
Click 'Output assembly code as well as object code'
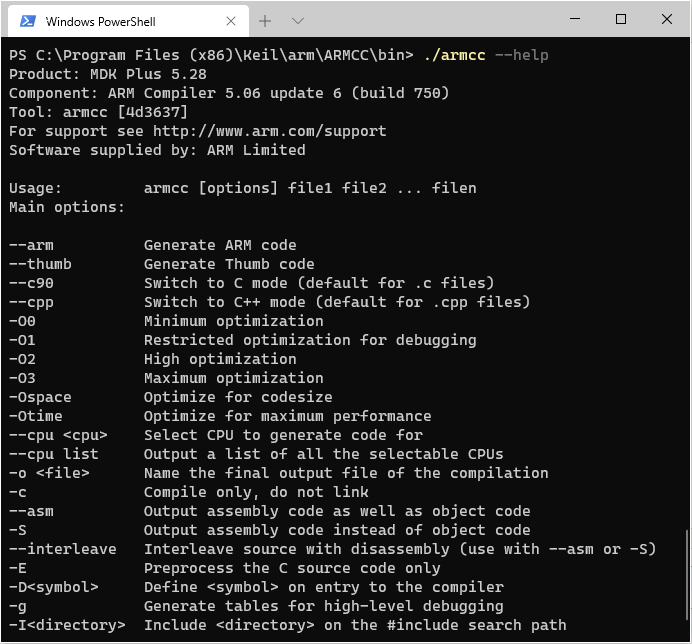(x=337, y=511)
